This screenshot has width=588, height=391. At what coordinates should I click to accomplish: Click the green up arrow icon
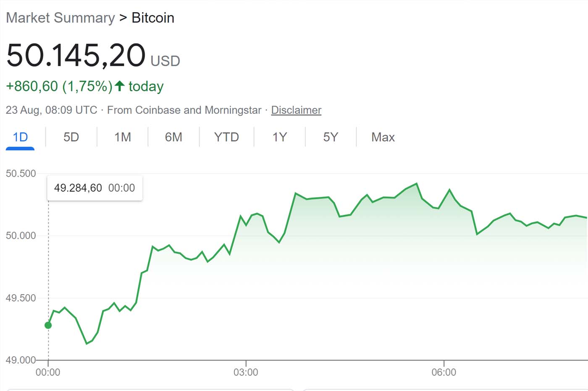(120, 86)
